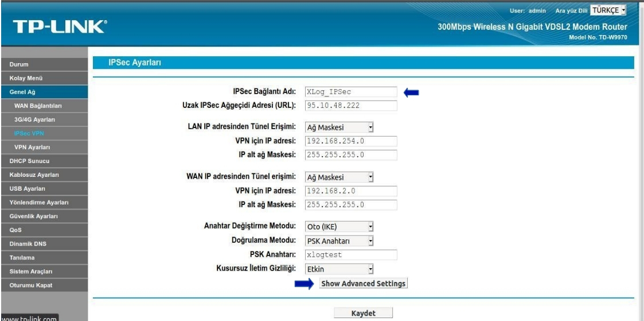
Task: Open Sistem Araçları menu
Action: (x=44, y=271)
